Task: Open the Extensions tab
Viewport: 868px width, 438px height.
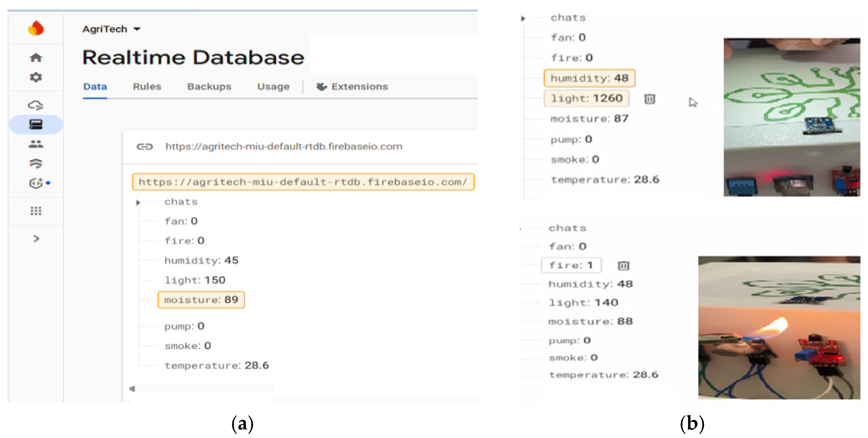Action: (352, 87)
